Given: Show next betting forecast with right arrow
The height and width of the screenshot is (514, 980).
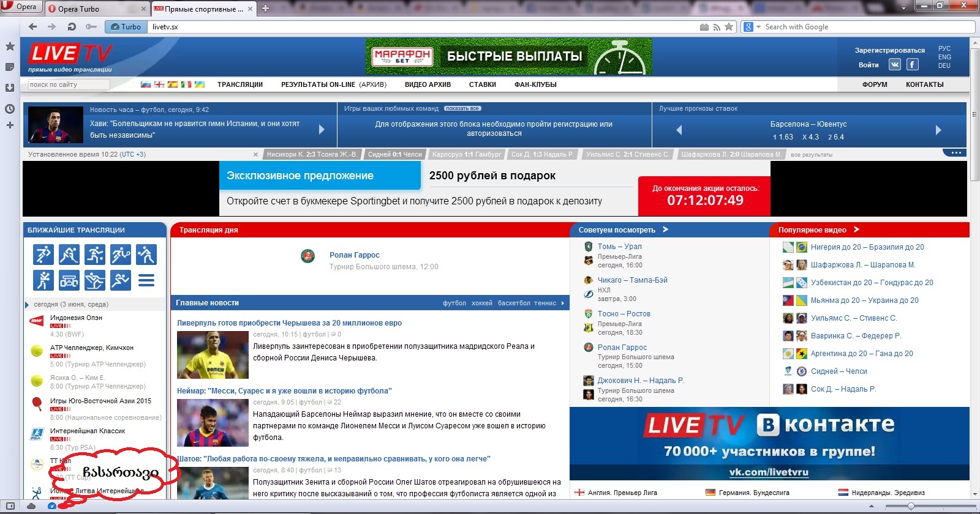Looking at the screenshot, I should 938,130.
